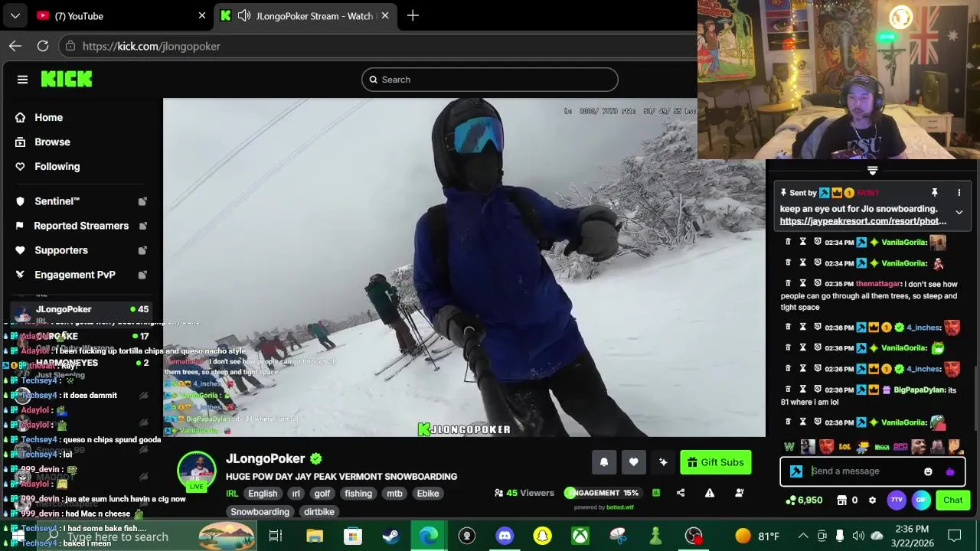Click the purple gift icon in chat input
The height and width of the screenshot is (551, 980).
tap(950, 471)
